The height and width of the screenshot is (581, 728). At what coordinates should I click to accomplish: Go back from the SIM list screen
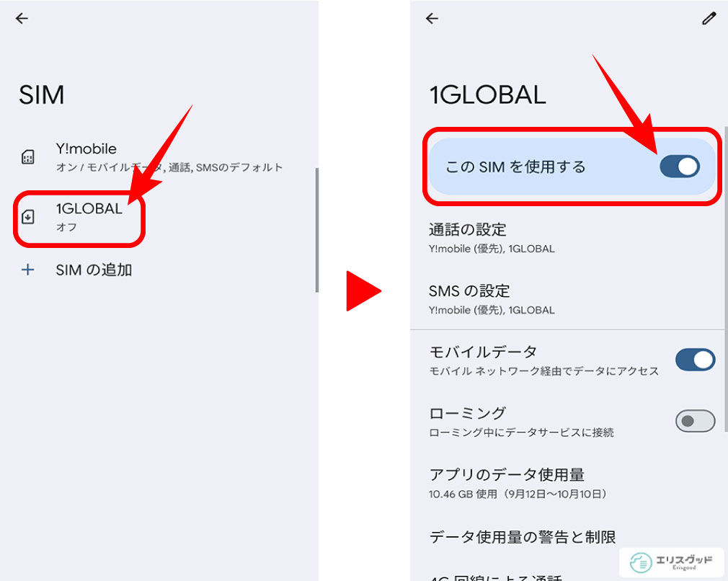click(x=22, y=18)
